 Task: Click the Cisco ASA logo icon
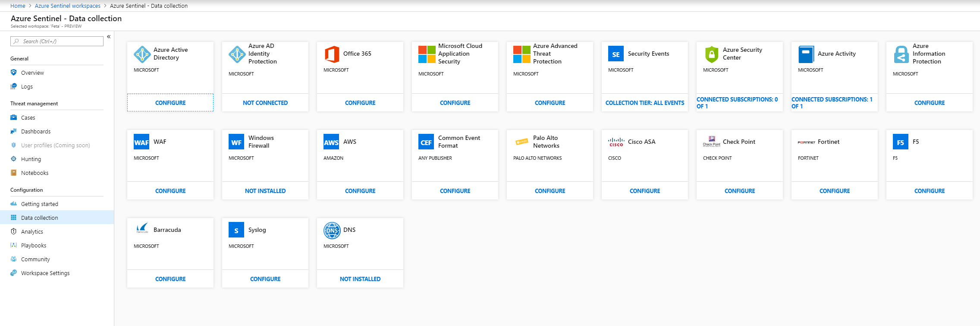point(616,142)
